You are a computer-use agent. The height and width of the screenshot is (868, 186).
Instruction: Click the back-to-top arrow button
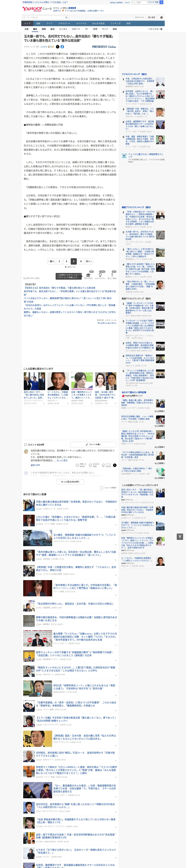click(180, 536)
